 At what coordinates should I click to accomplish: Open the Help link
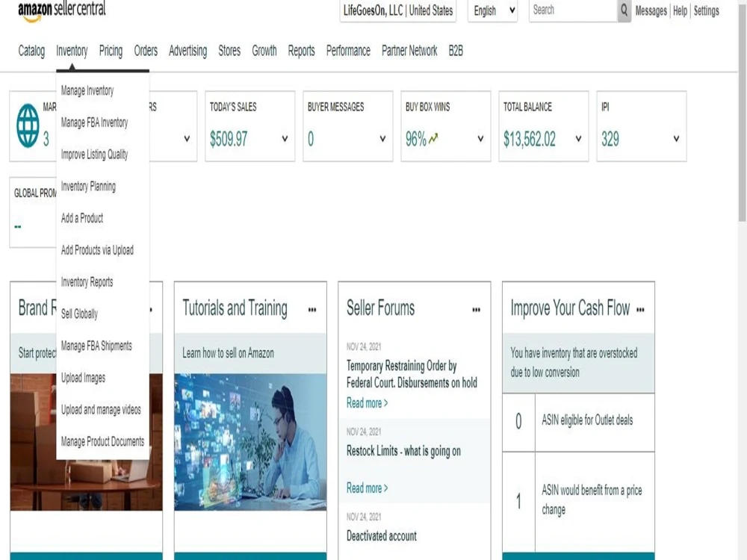(680, 10)
